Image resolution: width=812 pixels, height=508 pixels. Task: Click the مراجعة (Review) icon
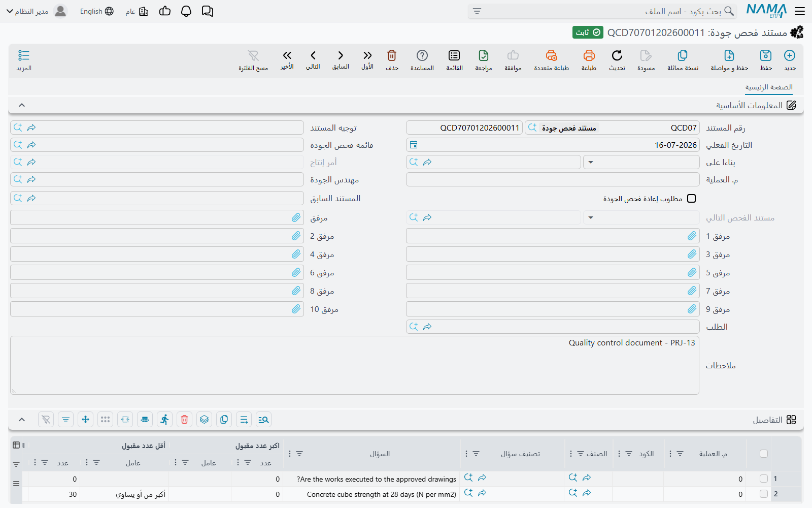[484, 55]
